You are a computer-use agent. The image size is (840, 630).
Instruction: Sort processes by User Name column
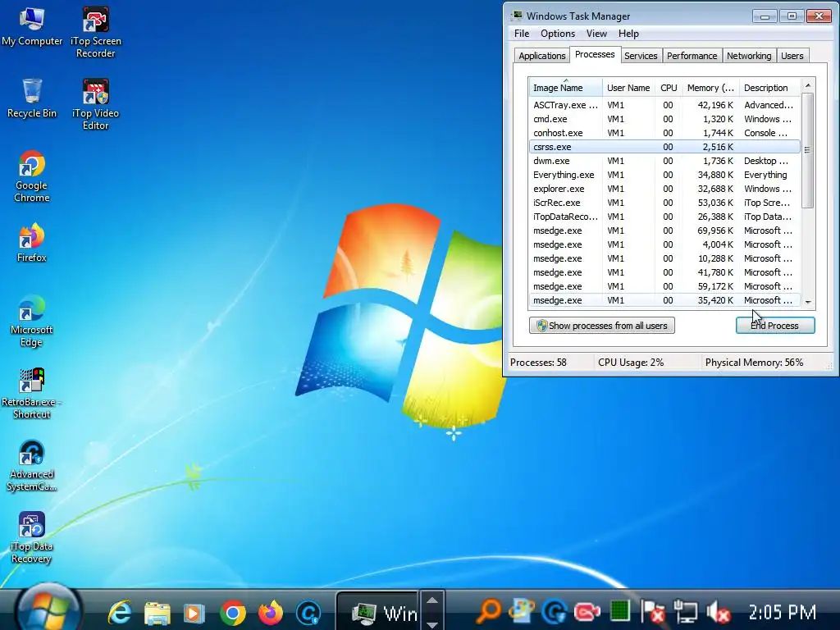click(x=628, y=87)
